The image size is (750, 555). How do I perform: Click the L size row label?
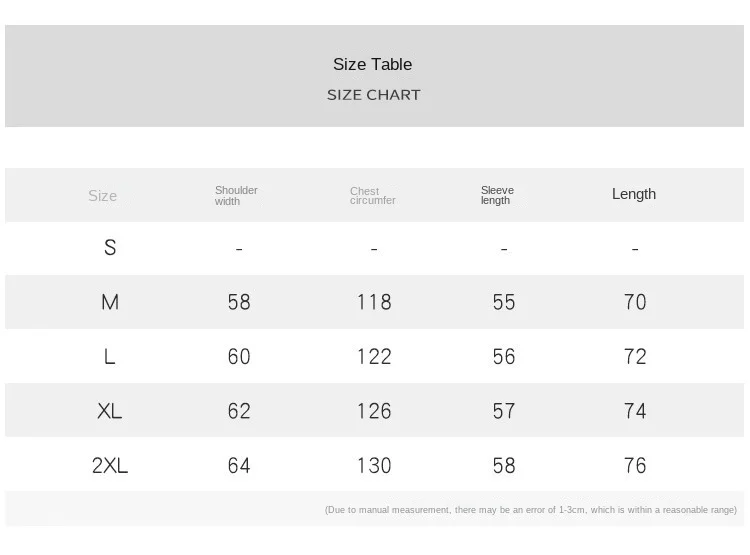[x=110, y=356]
